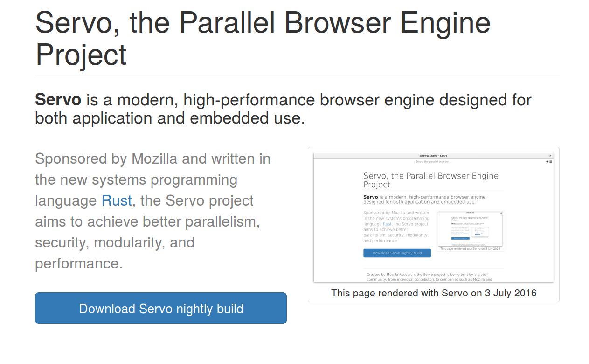The width and height of the screenshot is (589, 364).
Task: Click the miniature caption inside the thumbnail screenshot
Action: [470, 249]
